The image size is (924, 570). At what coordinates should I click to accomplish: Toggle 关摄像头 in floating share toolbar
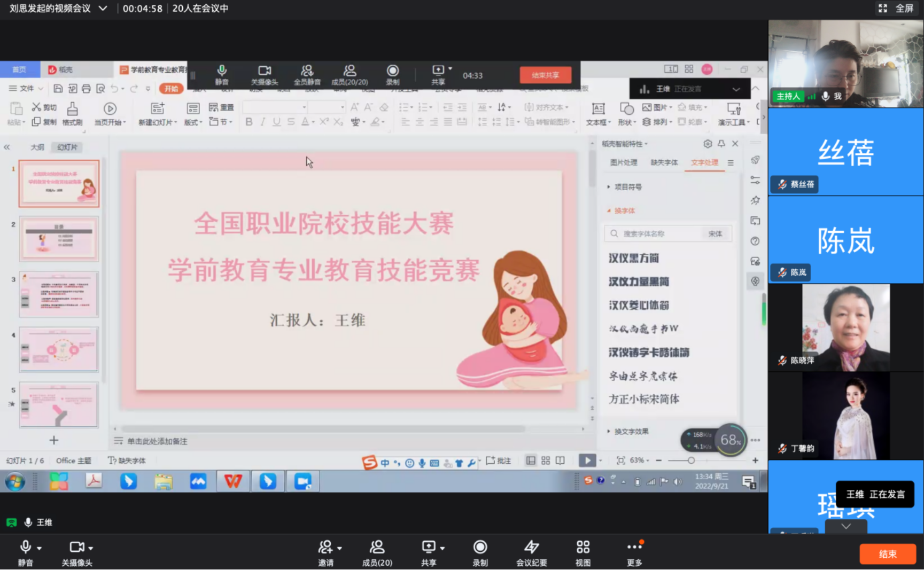tap(265, 75)
